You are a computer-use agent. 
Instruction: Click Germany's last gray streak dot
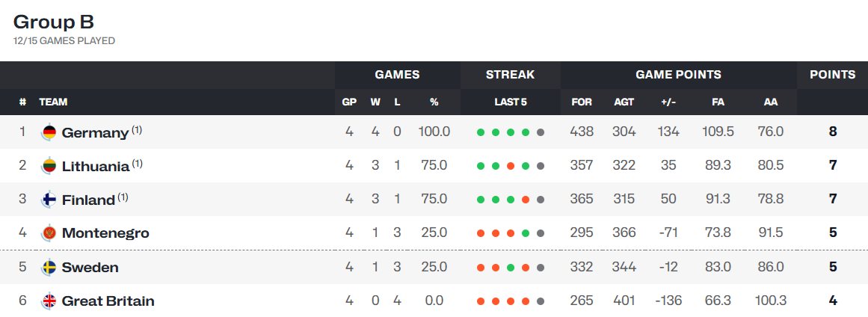(541, 132)
